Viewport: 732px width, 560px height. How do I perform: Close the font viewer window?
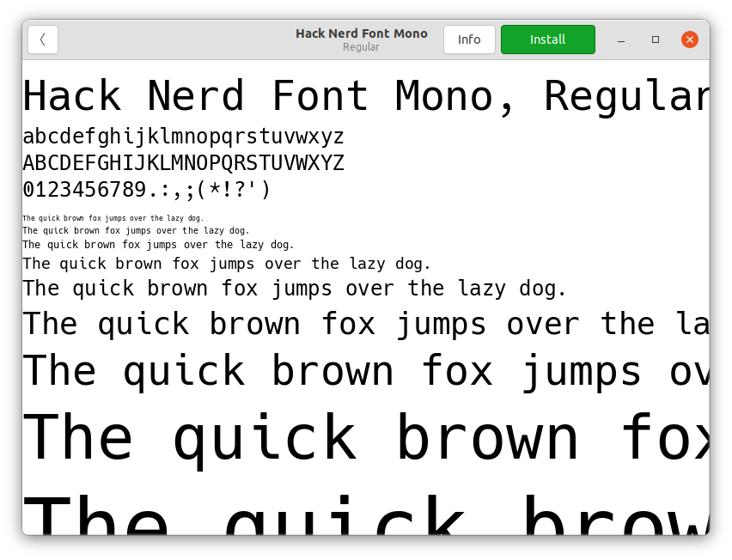coord(690,40)
